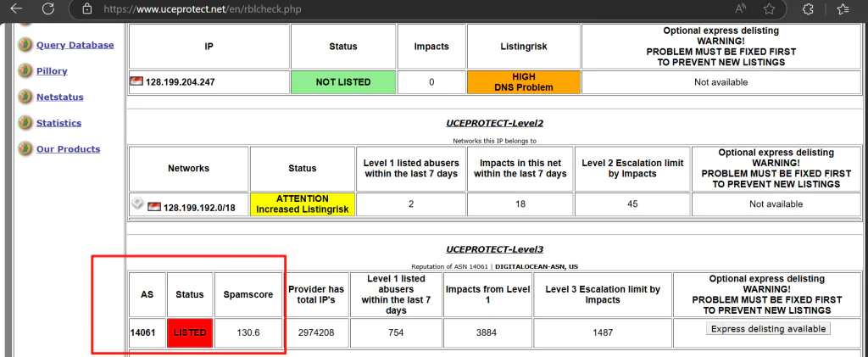Click the Listingrisk column header
This screenshot has height=357, width=868.
[x=524, y=47]
